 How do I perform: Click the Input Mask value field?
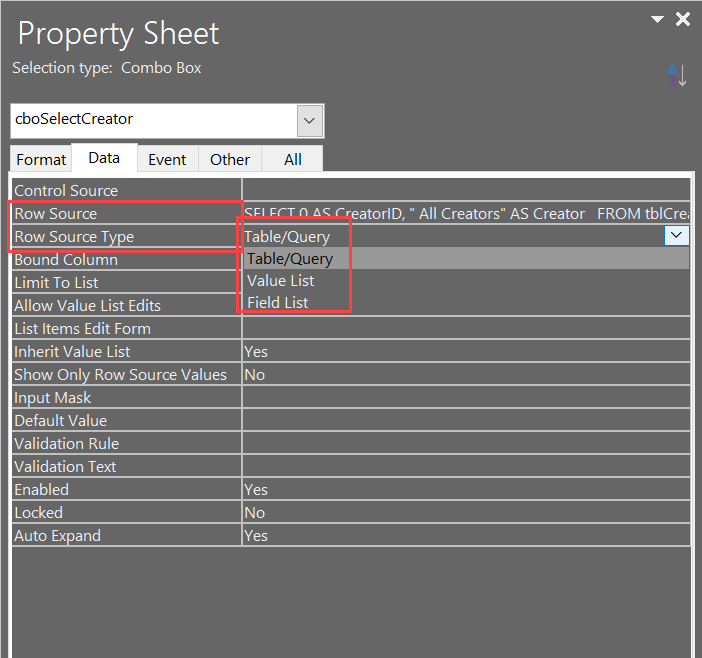point(465,397)
